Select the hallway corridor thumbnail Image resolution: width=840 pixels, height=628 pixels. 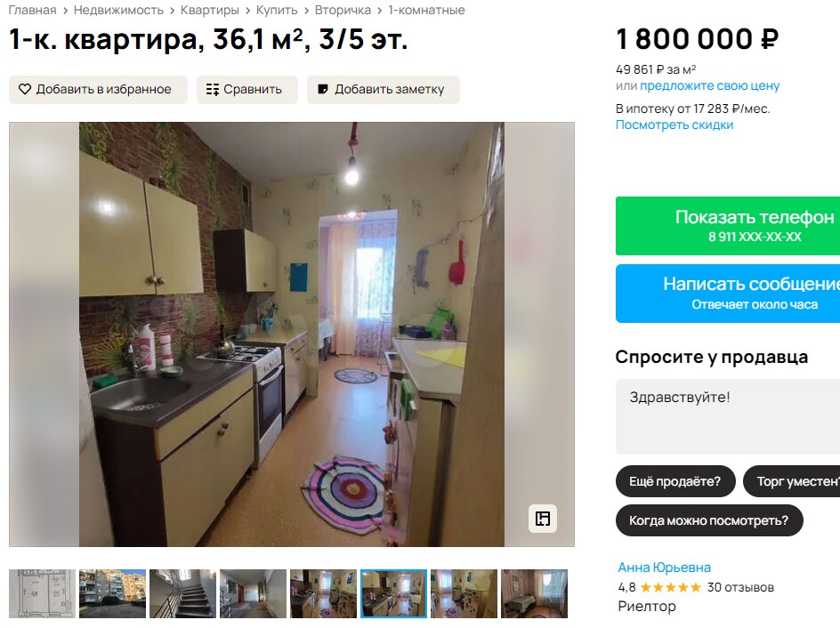[253, 593]
